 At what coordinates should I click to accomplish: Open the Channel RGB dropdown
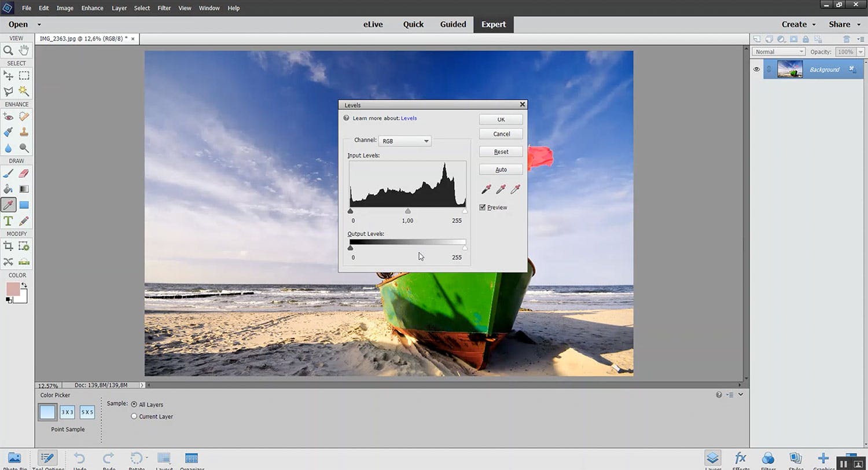point(404,141)
